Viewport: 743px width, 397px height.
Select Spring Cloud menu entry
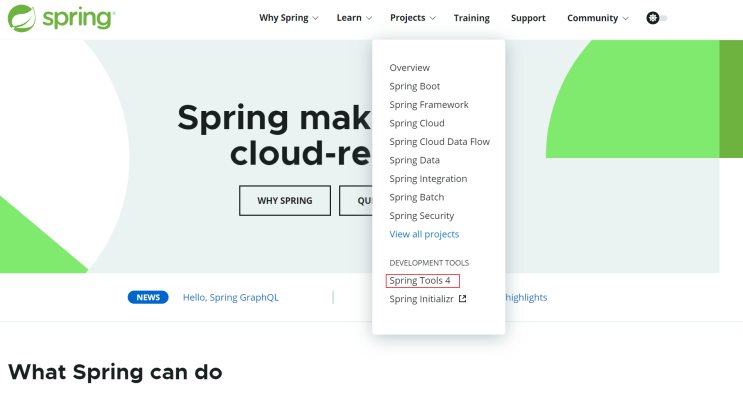(417, 123)
